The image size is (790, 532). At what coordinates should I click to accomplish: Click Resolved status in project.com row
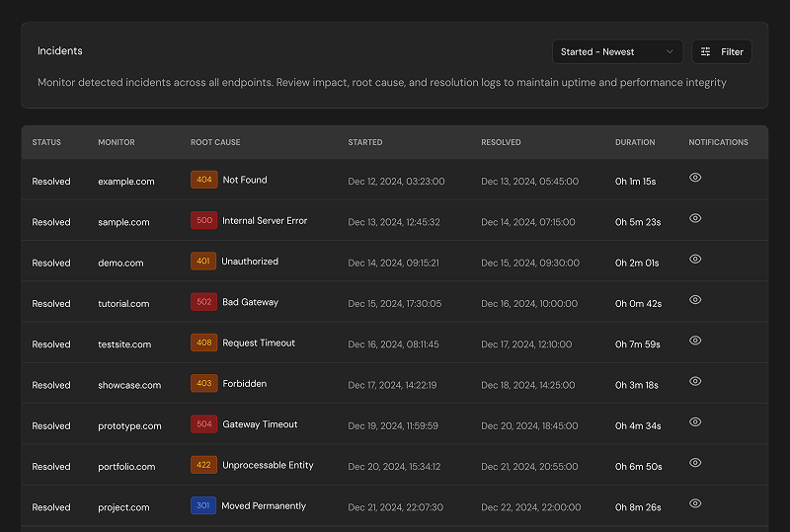pos(51,507)
